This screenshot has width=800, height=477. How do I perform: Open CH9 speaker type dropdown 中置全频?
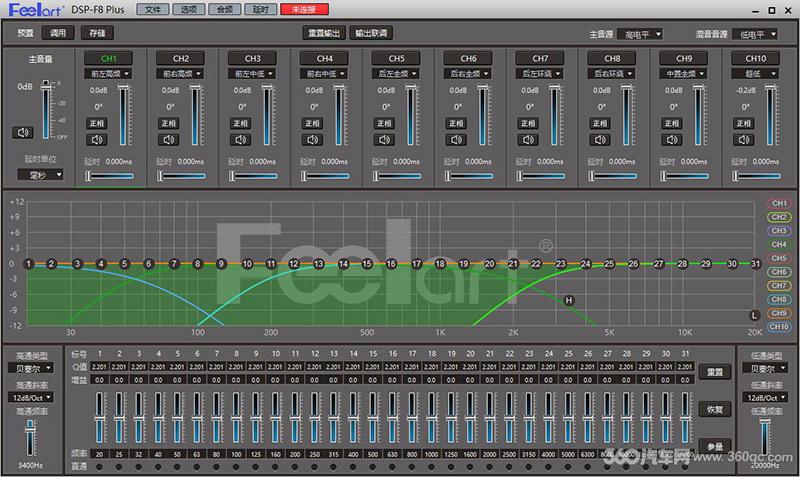(x=684, y=74)
